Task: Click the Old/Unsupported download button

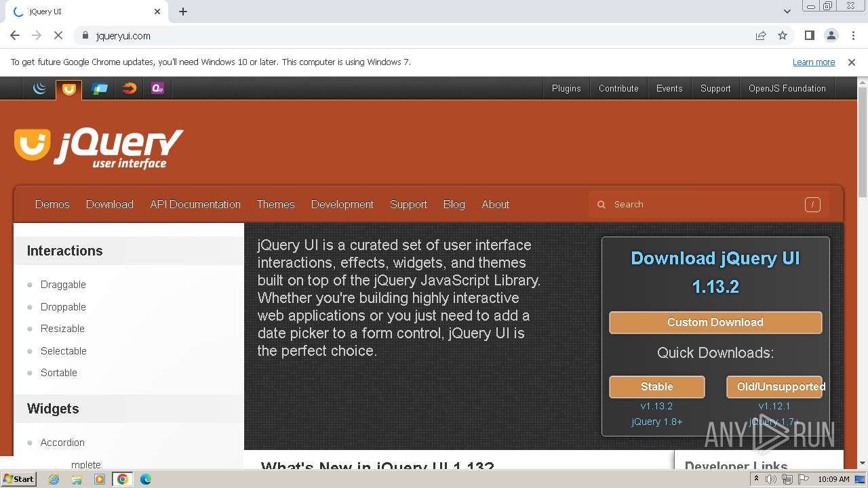Action: pos(774,386)
